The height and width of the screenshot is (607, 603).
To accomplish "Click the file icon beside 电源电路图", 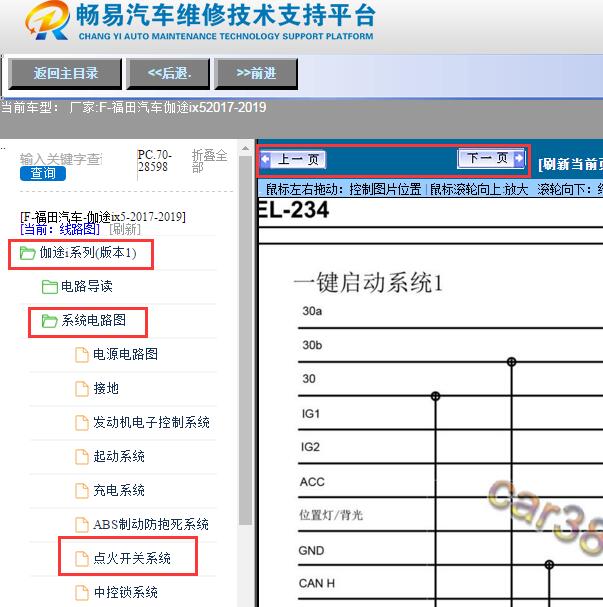I will click(82, 355).
